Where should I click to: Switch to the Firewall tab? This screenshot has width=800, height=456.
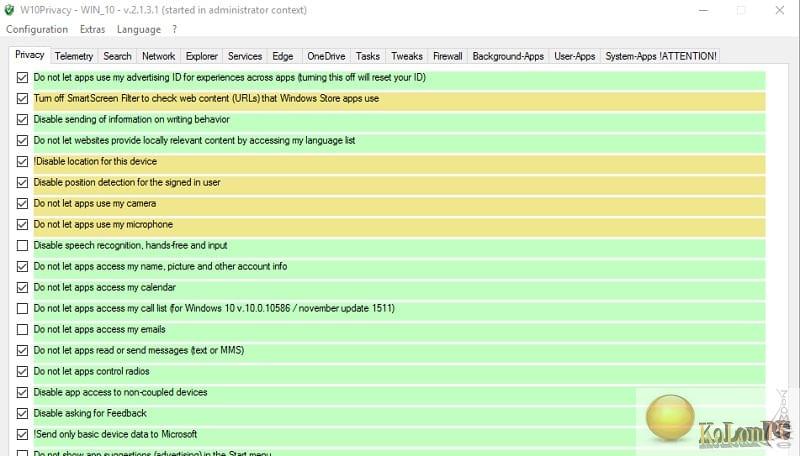pyautogui.click(x=447, y=56)
